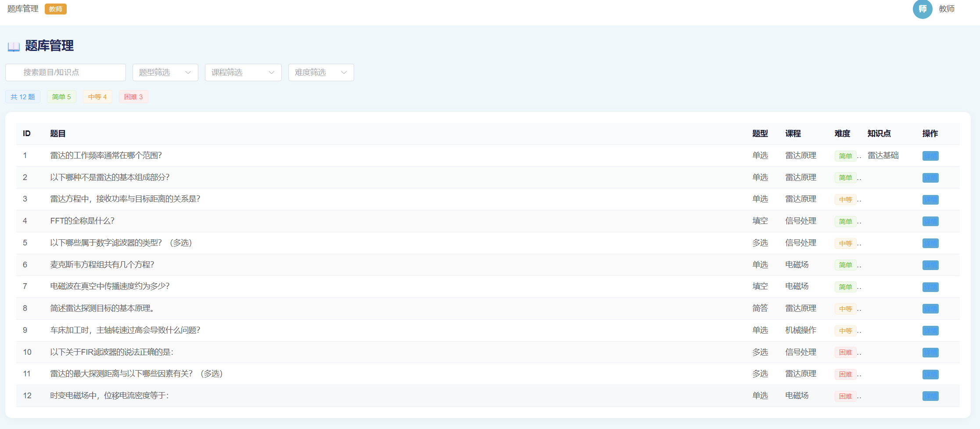Click the 共 12 题 total count tag
This screenshot has height=429, width=980.
pos(23,97)
